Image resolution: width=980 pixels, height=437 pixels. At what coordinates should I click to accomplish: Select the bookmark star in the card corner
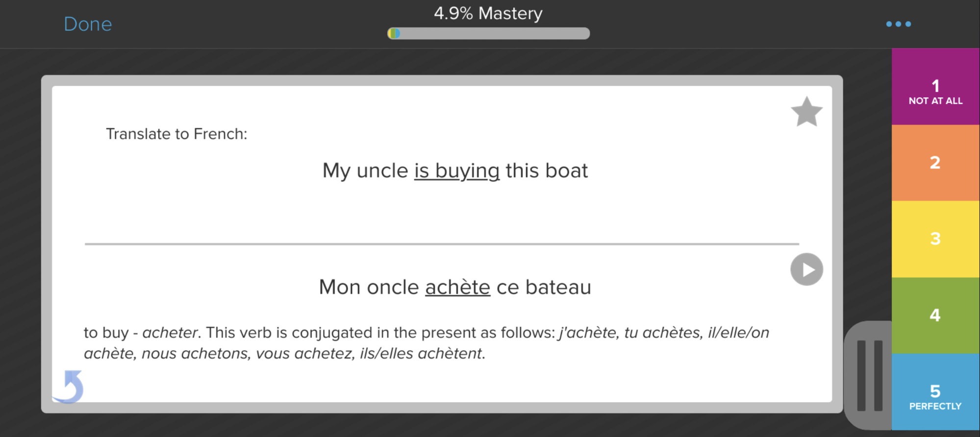806,111
